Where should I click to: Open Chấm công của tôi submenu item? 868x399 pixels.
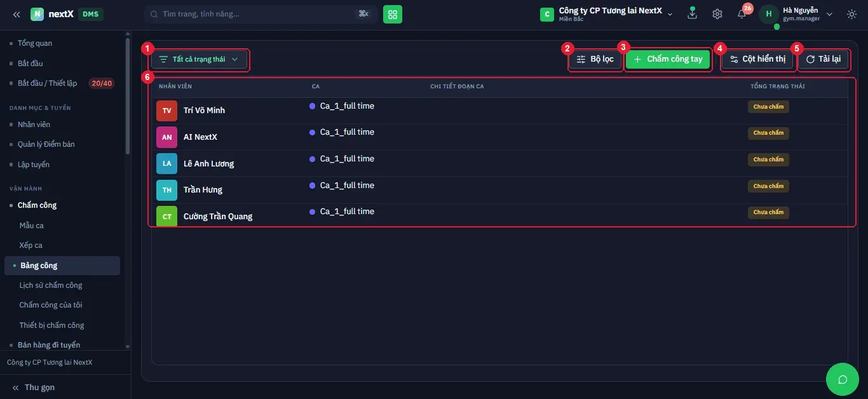51,305
